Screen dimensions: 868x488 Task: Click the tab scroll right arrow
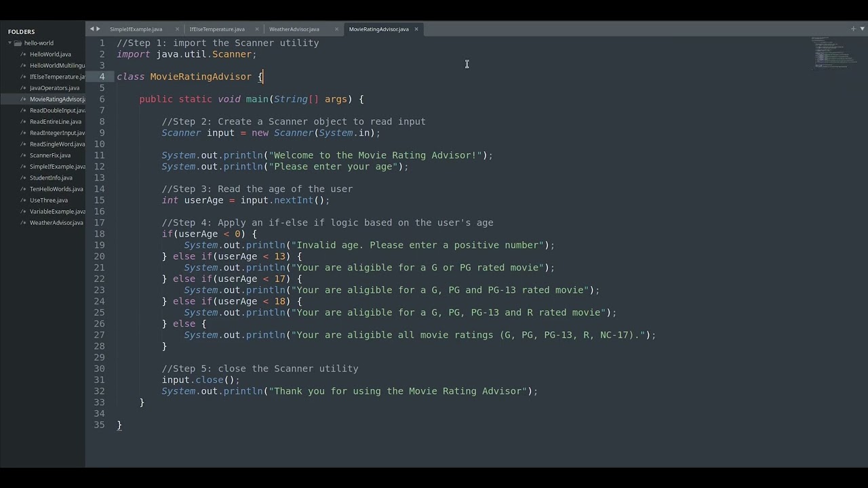98,28
